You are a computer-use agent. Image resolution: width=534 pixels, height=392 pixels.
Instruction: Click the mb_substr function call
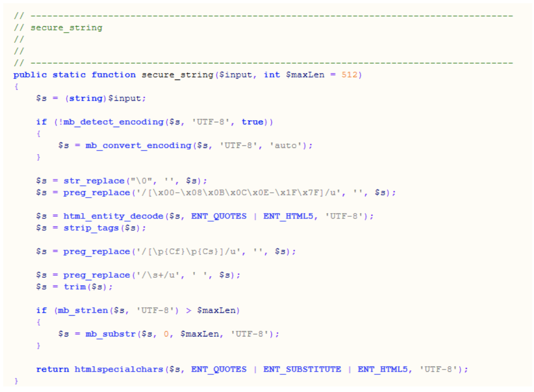point(111,334)
